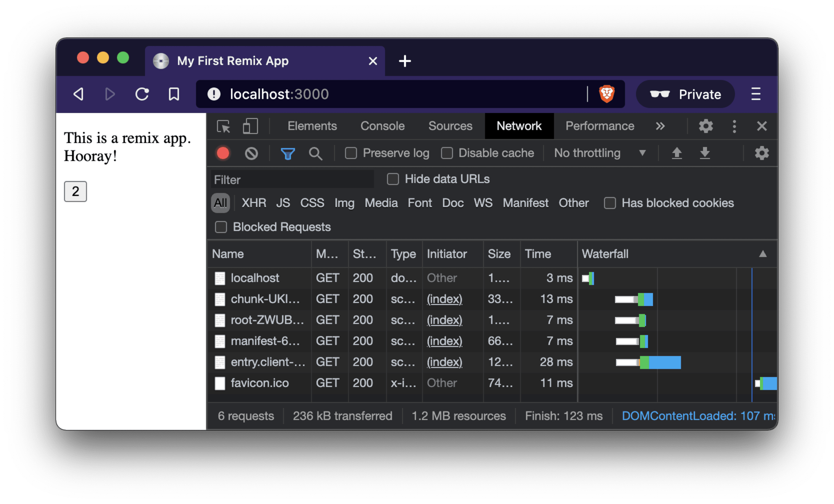834x504 pixels.
Task: Click the browser forward arrow
Action: click(110, 94)
